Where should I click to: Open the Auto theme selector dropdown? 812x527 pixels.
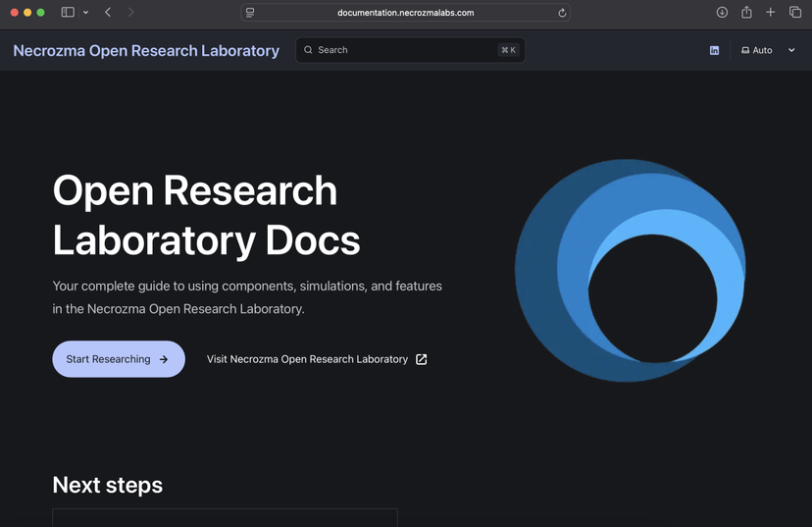click(x=768, y=50)
